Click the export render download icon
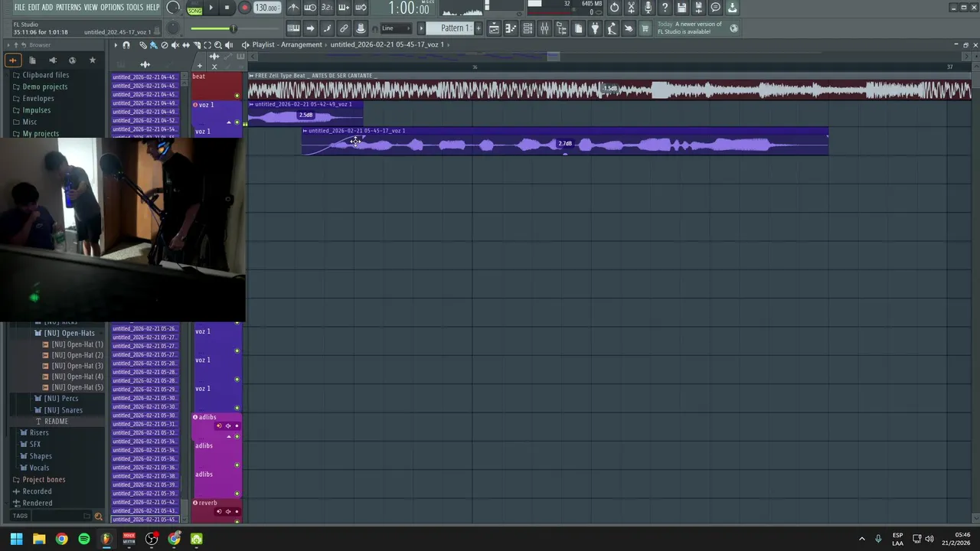This screenshot has height=551, width=980. pos(732,8)
